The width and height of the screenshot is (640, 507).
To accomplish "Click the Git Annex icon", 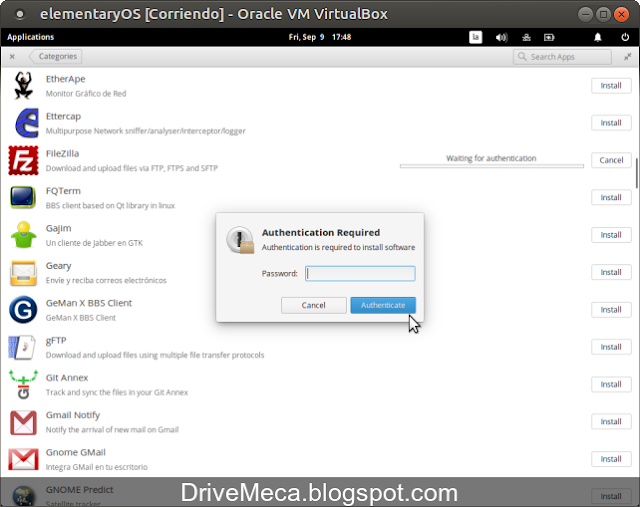I will pyautogui.click(x=23, y=385).
